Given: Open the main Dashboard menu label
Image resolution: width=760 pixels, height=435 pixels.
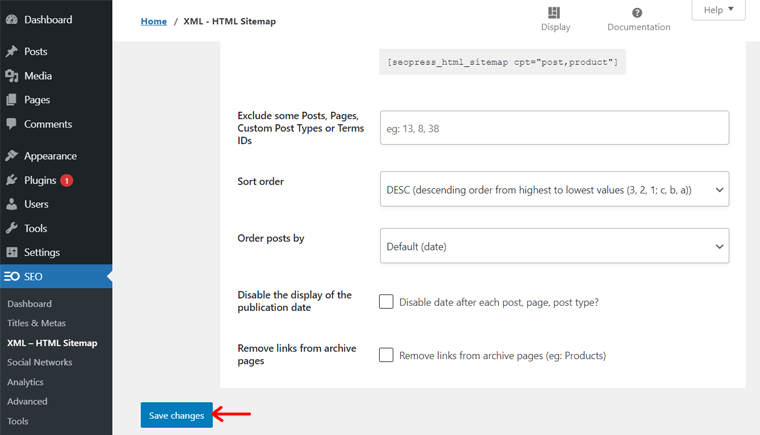Looking at the screenshot, I should tap(48, 20).
